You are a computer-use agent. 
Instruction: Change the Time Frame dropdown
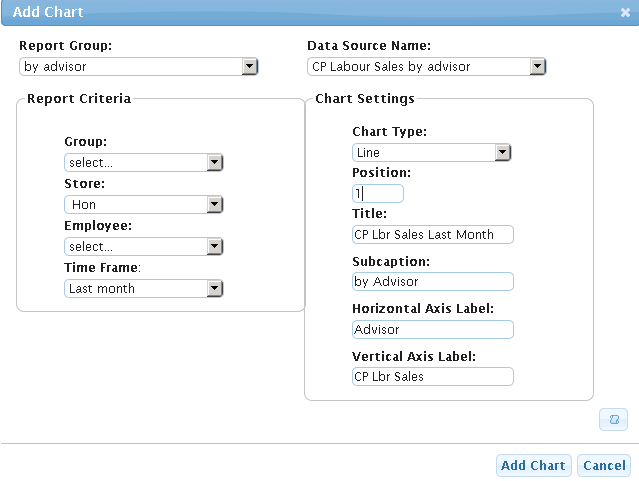[143, 288]
